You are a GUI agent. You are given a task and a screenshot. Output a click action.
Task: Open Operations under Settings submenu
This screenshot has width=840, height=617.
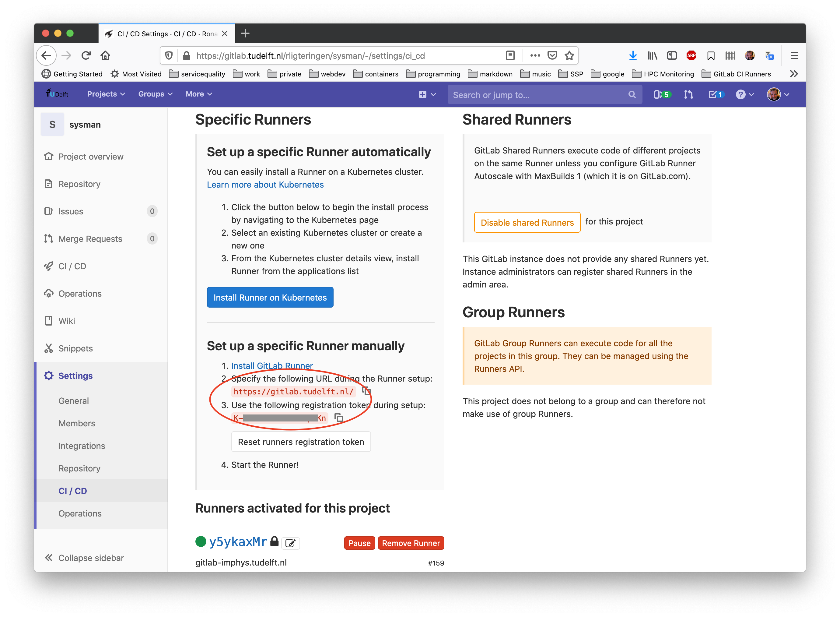click(80, 513)
